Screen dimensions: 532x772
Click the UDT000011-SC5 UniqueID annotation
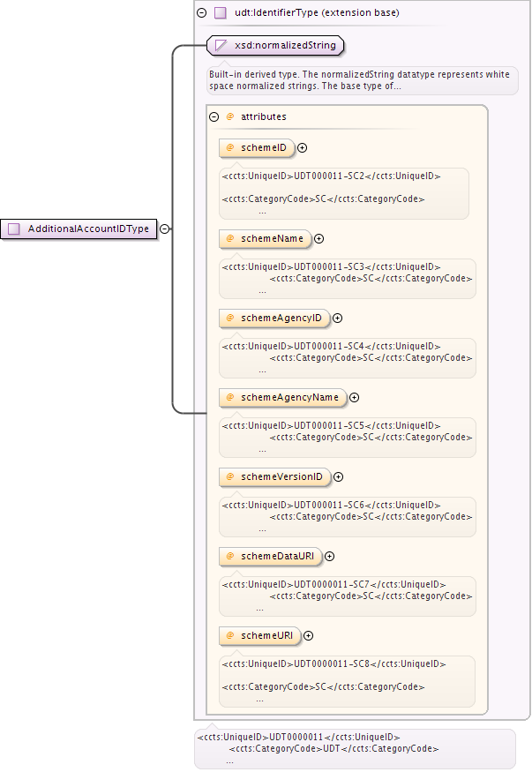[x=331, y=425]
